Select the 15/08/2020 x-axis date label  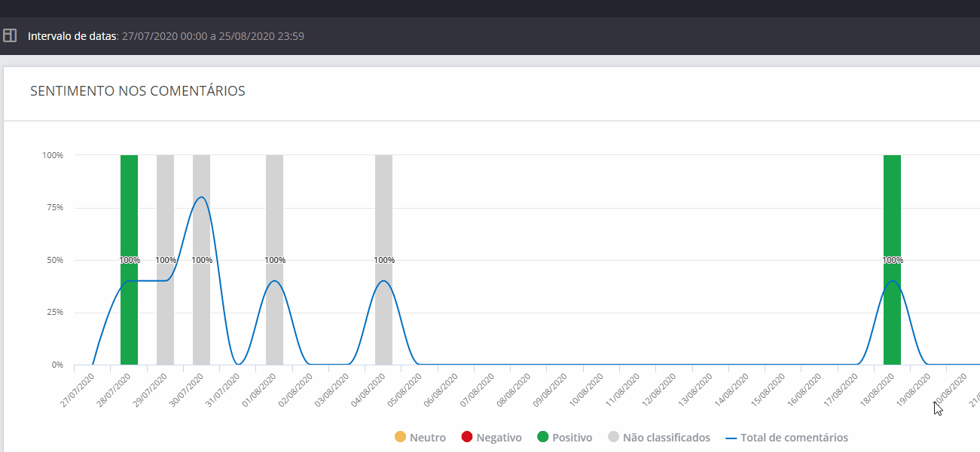click(x=768, y=388)
